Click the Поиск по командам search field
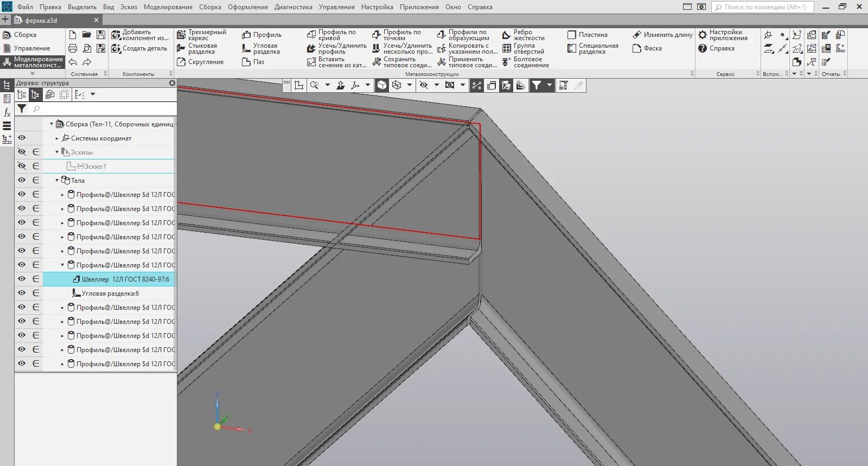 tap(762, 7)
